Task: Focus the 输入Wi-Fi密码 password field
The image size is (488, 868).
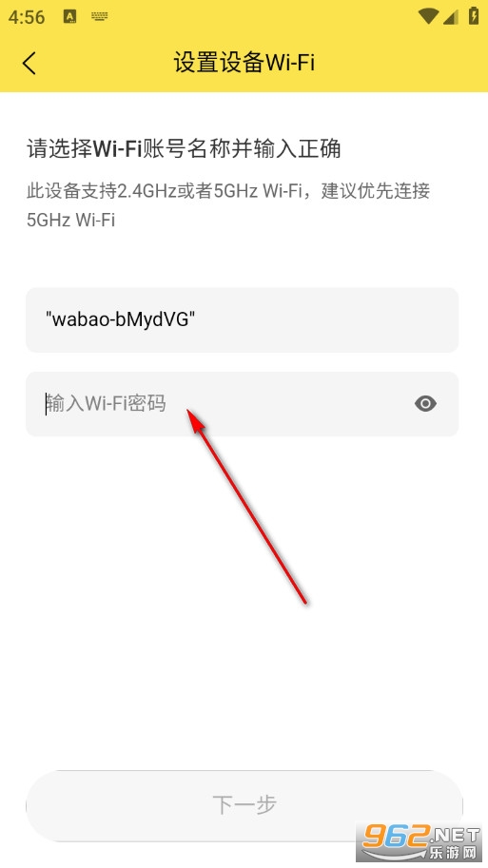Action: [242, 403]
